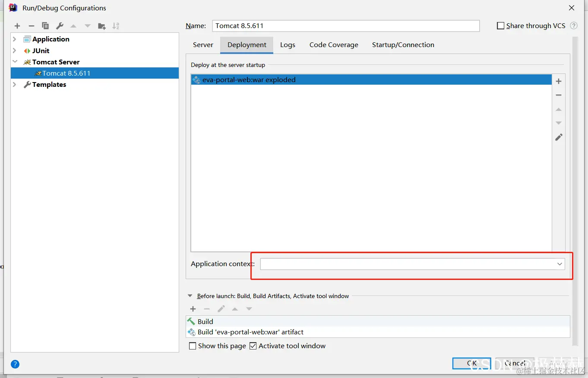The height and width of the screenshot is (378, 588).
Task: Expand Templates node in configuration tree
Action: pyautogui.click(x=15, y=85)
